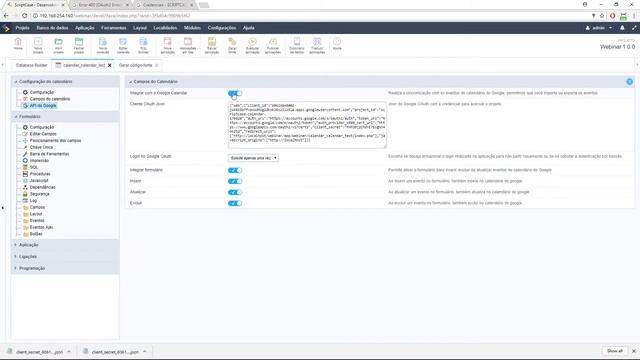Expand the Aplicação section
The width and height of the screenshot is (640, 360).
click(x=65, y=245)
